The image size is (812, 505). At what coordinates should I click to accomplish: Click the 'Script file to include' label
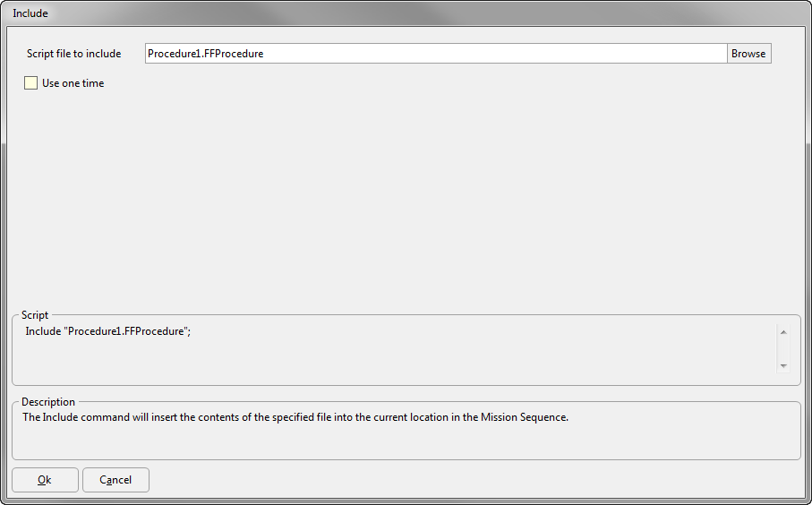pyautogui.click(x=74, y=54)
